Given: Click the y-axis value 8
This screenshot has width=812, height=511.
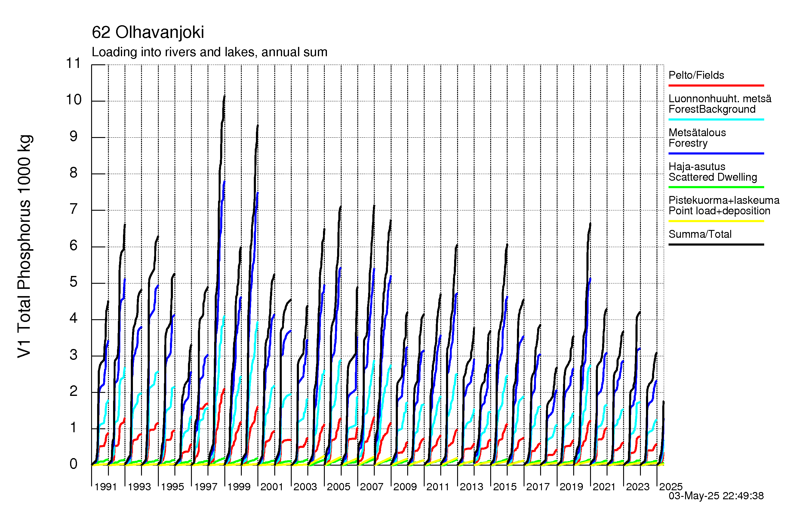Looking at the screenshot, I should [x=73, y=173].
